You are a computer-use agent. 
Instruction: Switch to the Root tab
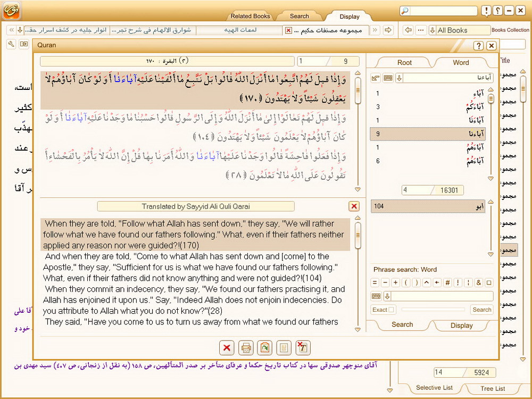tap(404, 62)
